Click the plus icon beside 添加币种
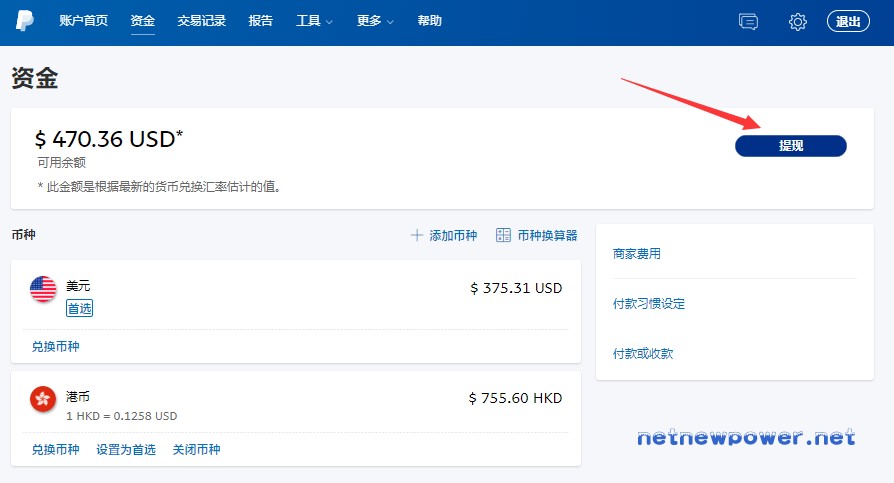The height and width of the screenshot is (483, 894). (x=417, y=235)
